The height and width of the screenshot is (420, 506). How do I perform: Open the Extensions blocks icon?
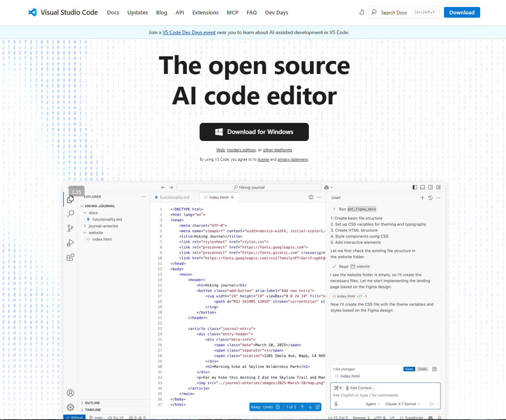click(71, 257)
